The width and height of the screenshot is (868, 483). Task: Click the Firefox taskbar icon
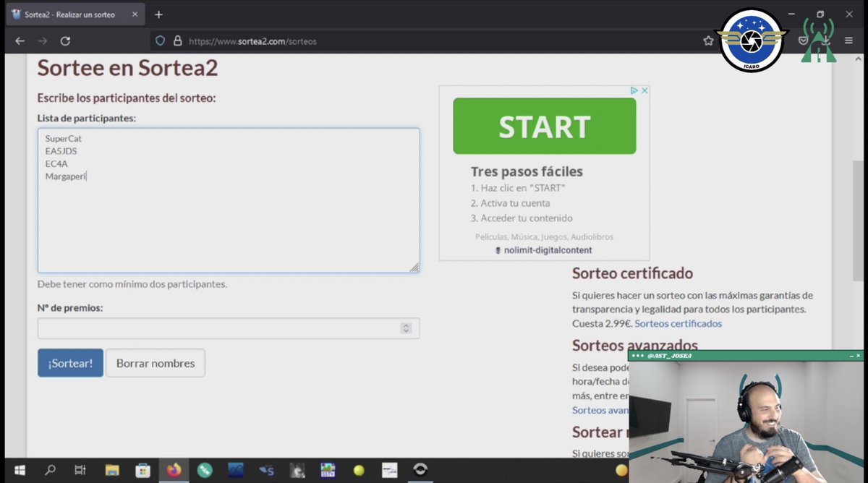174,470
